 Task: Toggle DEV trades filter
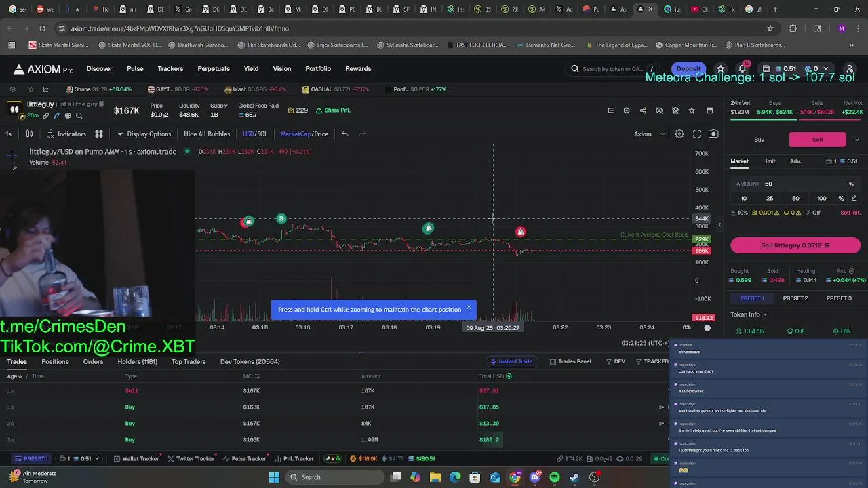tap(616, 361)
